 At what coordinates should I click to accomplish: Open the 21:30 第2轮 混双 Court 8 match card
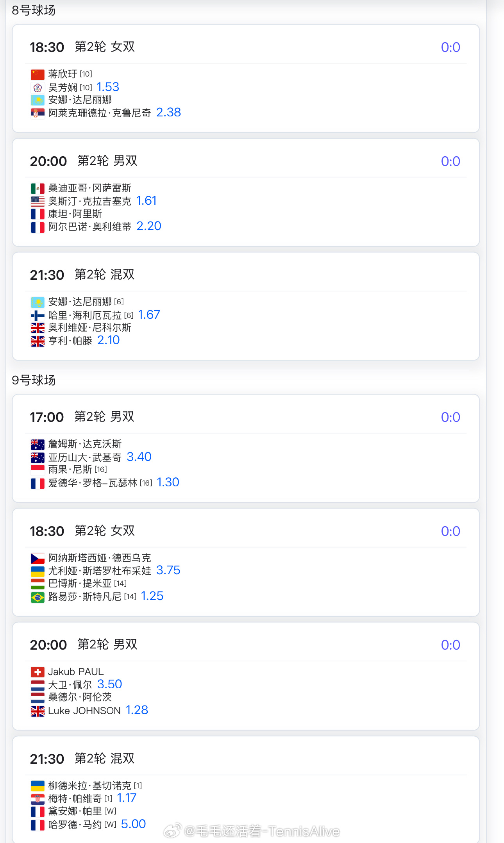[x=246, y=306]
